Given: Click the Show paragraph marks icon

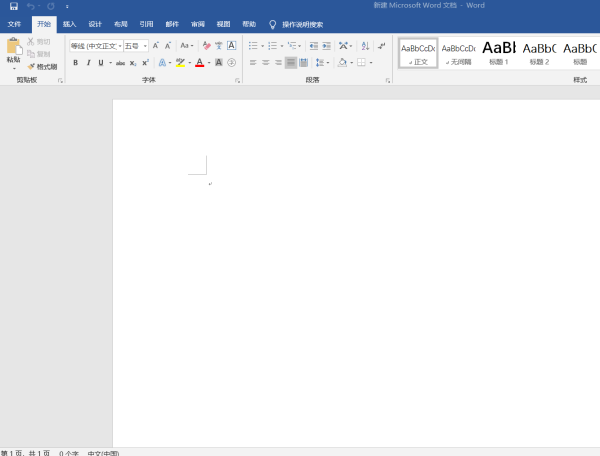Looking at the screenshot, I should (382, 46).
